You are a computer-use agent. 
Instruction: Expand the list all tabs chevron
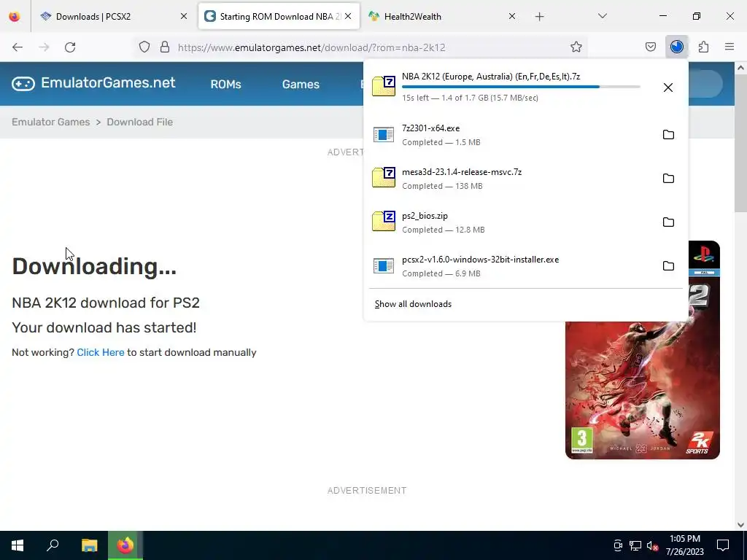(x=602, y=16)
